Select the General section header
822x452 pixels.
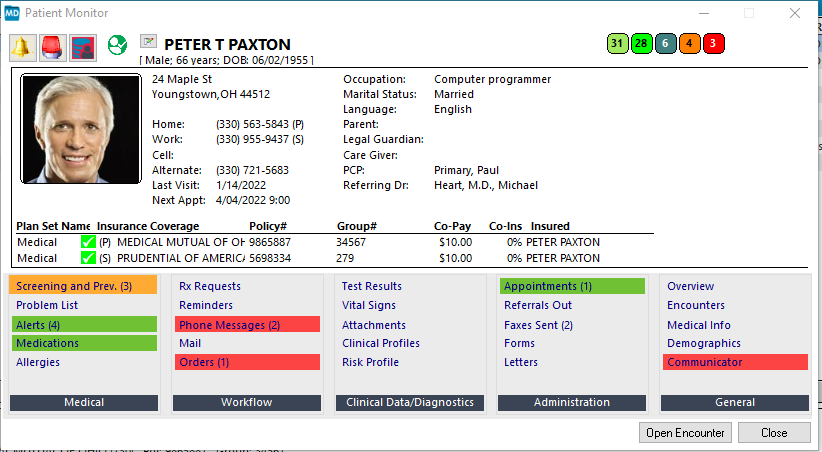click(x=735, y=403)
